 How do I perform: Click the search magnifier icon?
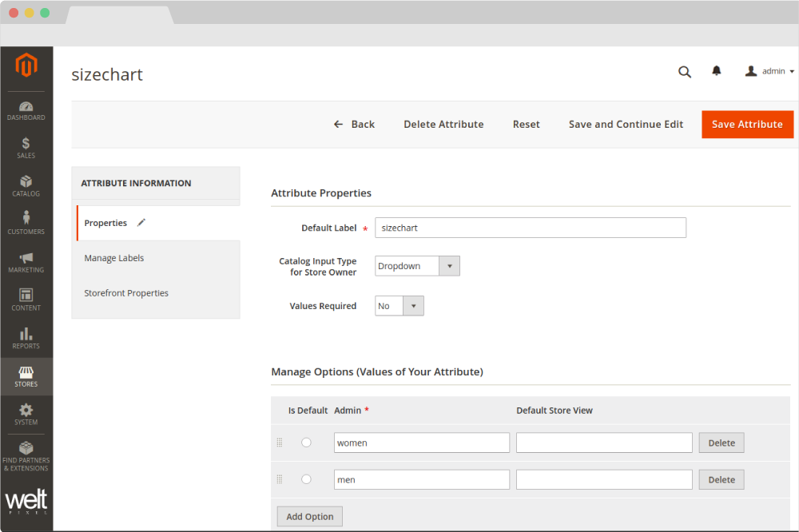pyautogui.click(x=685, y=72)
